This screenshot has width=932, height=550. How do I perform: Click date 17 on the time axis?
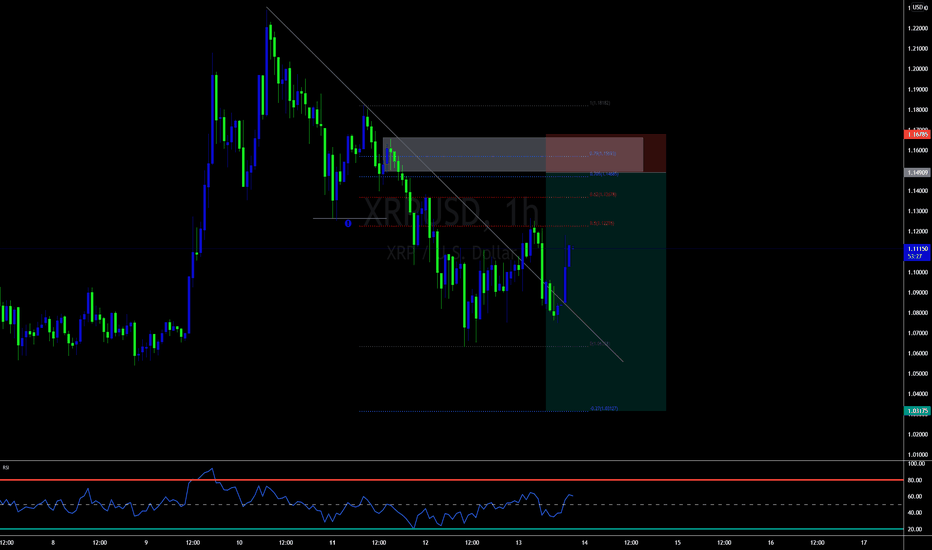pyautogui.click(x=864, y=543)
